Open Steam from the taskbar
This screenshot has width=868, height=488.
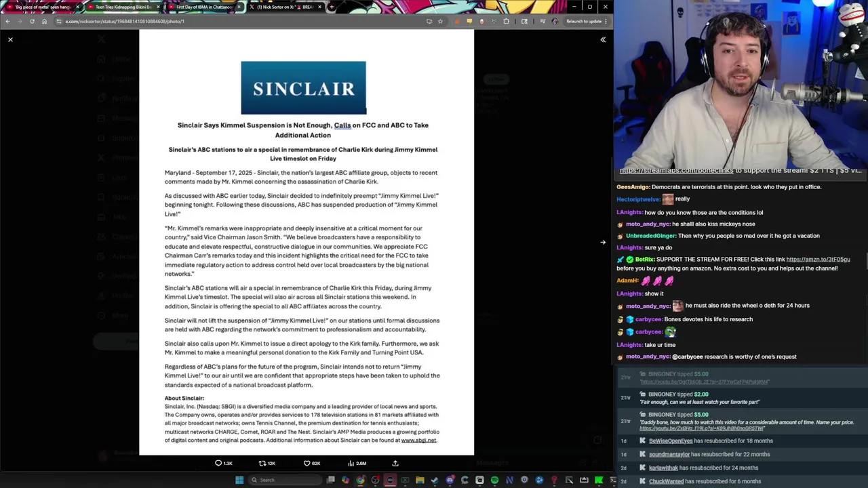[435, 480]
